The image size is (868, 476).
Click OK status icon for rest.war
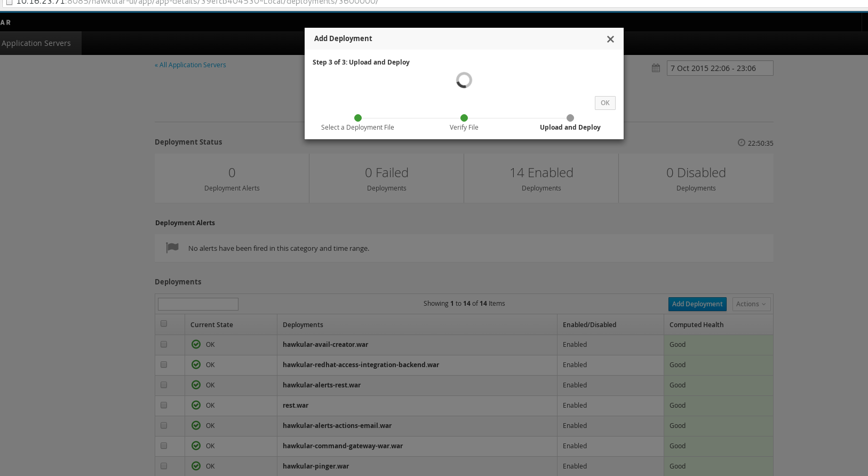(x=196, y=405)
